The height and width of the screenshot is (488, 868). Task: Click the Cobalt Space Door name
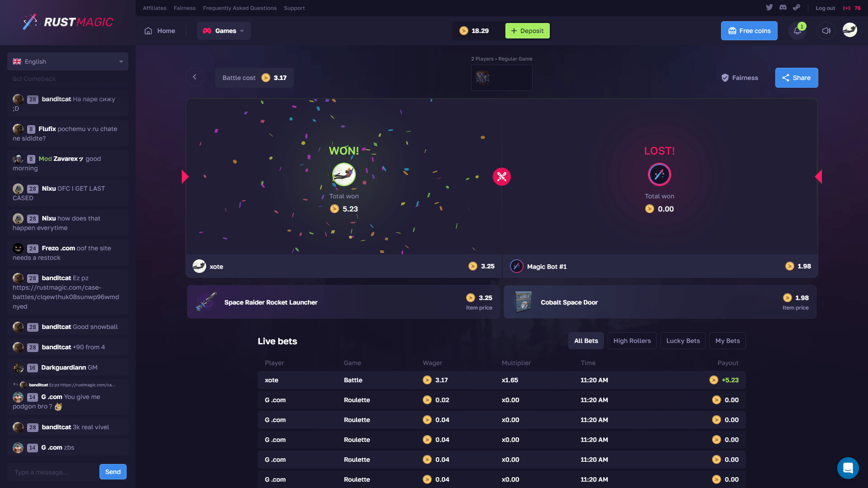[569, 302]
